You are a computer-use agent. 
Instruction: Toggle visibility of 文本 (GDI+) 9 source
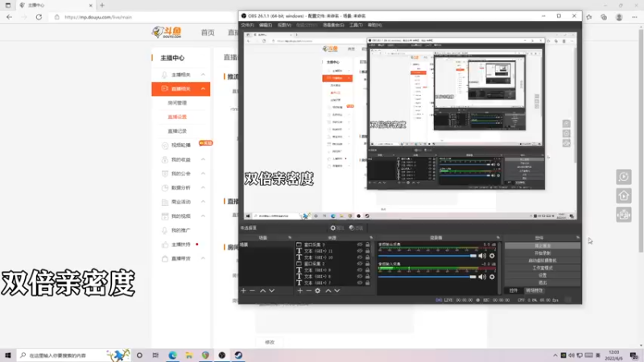[x=360, y=270]
